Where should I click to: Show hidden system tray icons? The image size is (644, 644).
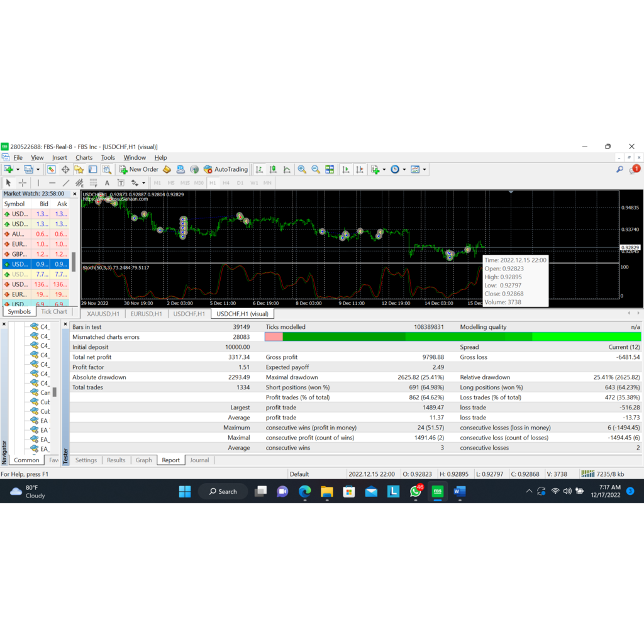(x=529, y=491)
